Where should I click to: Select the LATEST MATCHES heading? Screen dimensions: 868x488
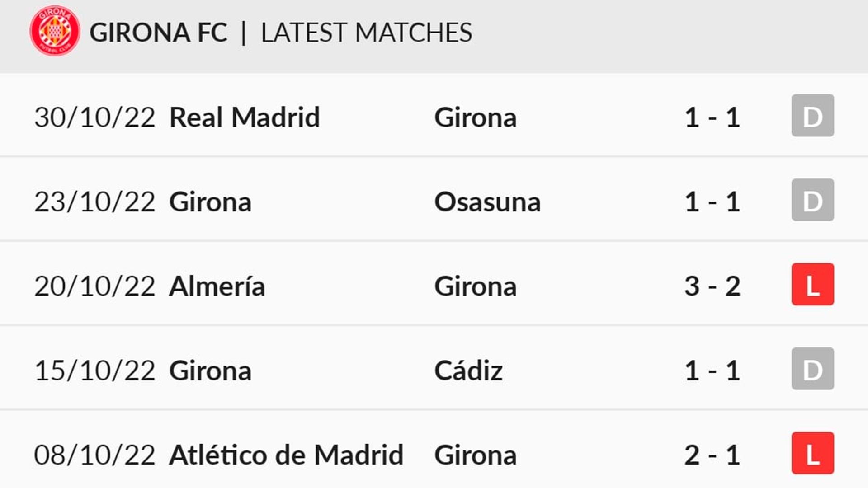(x=367, y=33)
